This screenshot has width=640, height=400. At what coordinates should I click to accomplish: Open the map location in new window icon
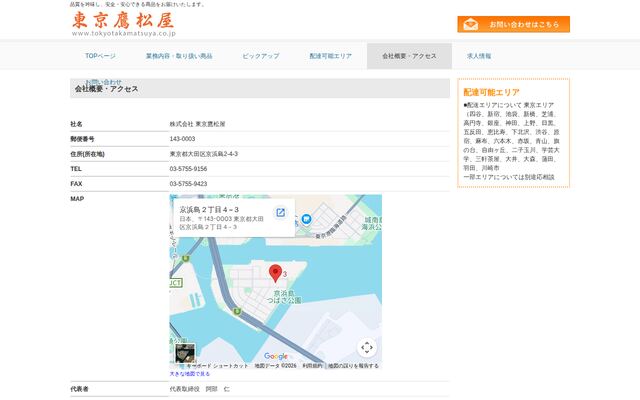tap(280, 213)
